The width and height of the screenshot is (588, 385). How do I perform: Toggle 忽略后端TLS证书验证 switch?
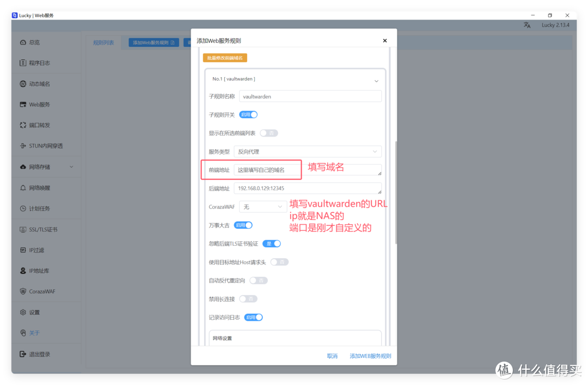coord(272,243)
